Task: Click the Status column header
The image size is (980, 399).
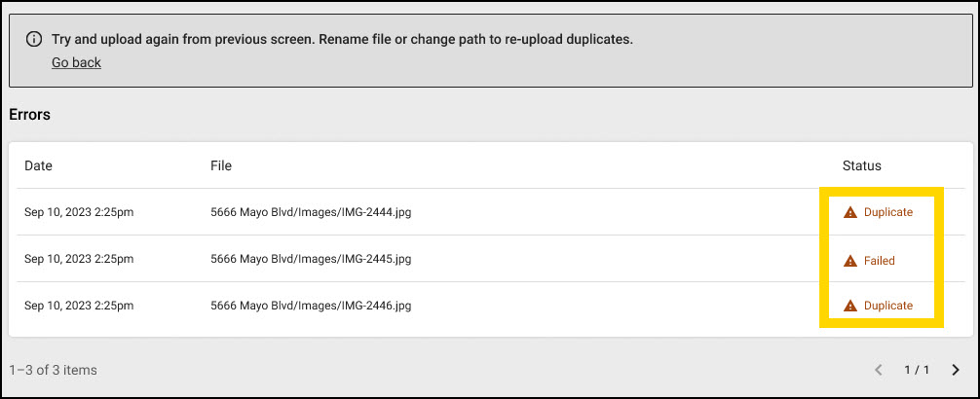Action: [x=861, y=166]
